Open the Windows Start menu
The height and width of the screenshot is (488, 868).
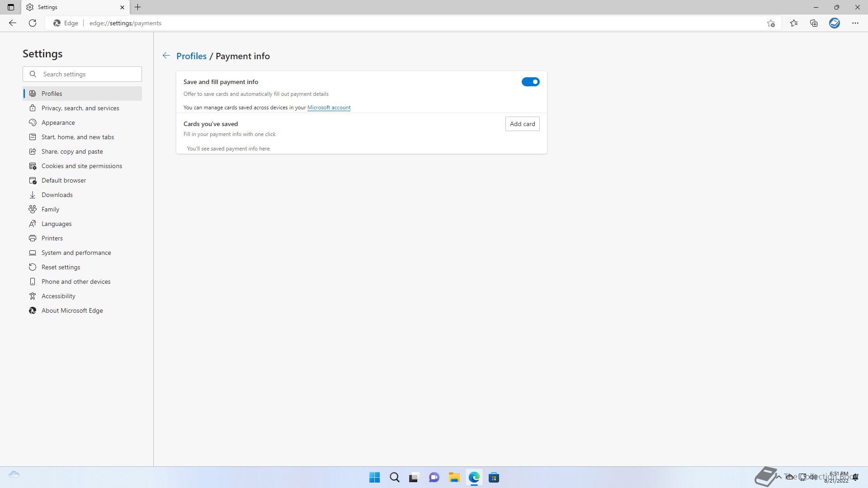point(374,478)
